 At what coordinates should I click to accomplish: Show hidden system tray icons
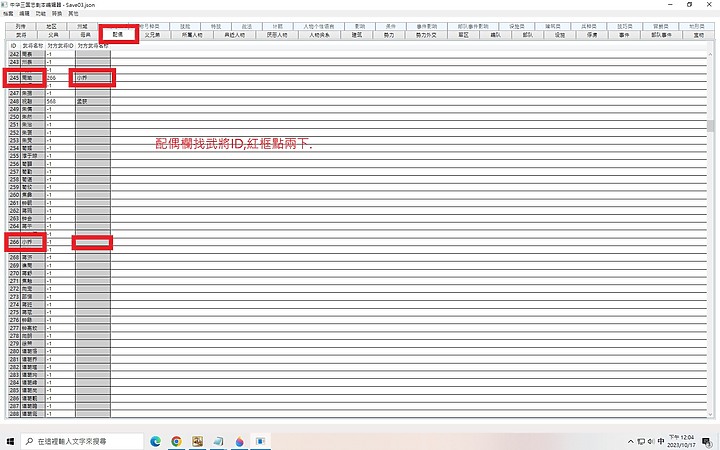pyautogui.click(x=630, y=442)
